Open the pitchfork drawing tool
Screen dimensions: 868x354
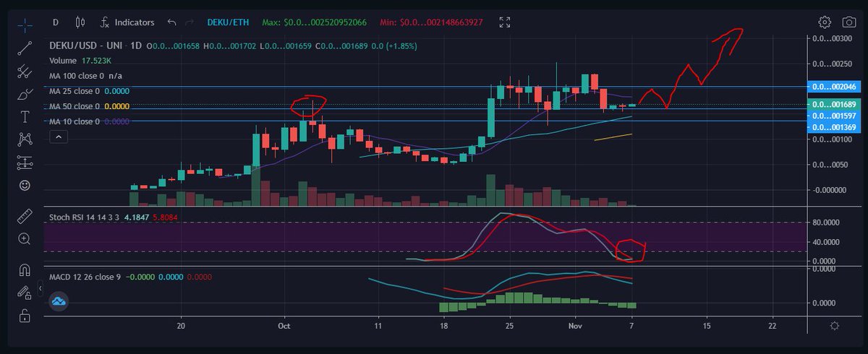tap(25, 71)
